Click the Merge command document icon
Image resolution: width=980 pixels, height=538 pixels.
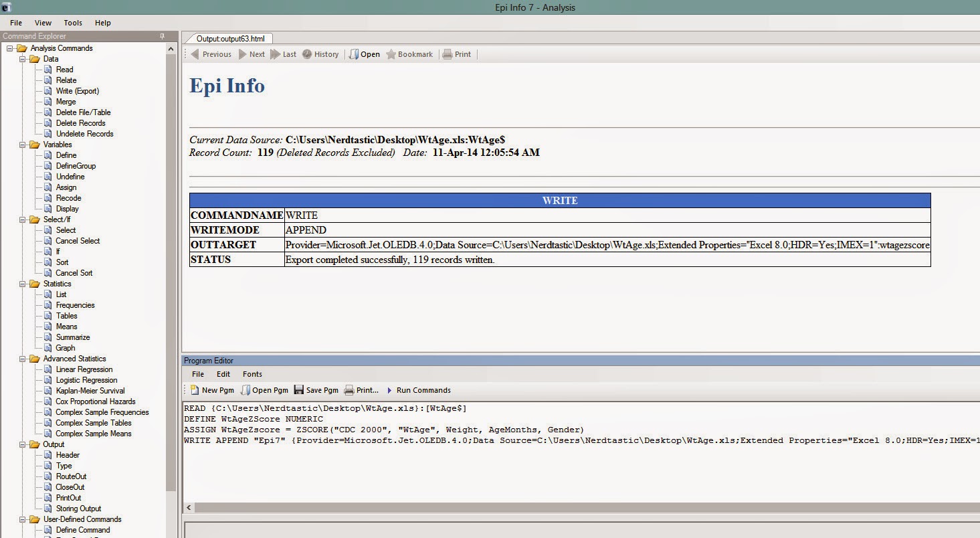click(x=48, y=102)
